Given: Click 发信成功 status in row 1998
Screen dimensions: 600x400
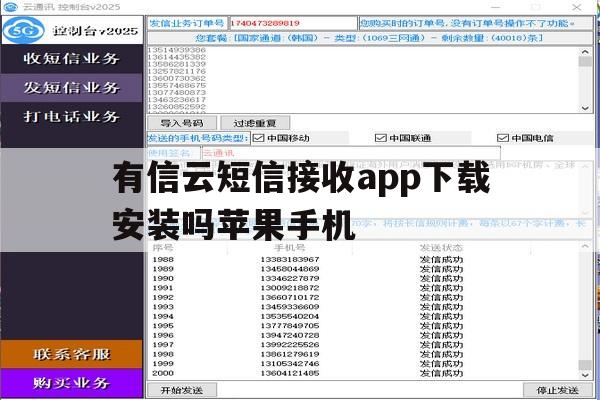Looking at the screenshot, I should click(441, 354).
